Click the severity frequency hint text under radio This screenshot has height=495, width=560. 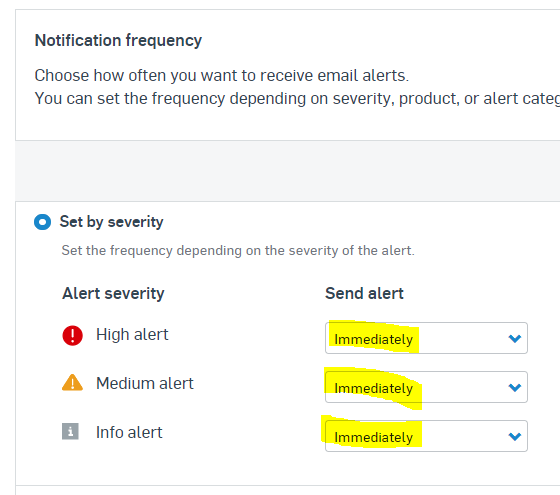coord(238,250)
